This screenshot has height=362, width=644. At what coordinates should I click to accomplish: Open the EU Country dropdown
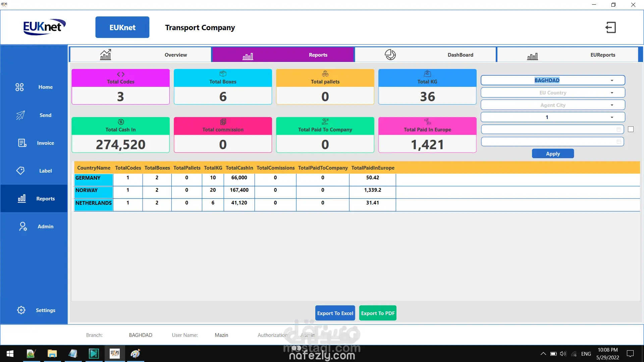(x=612, y=93)
